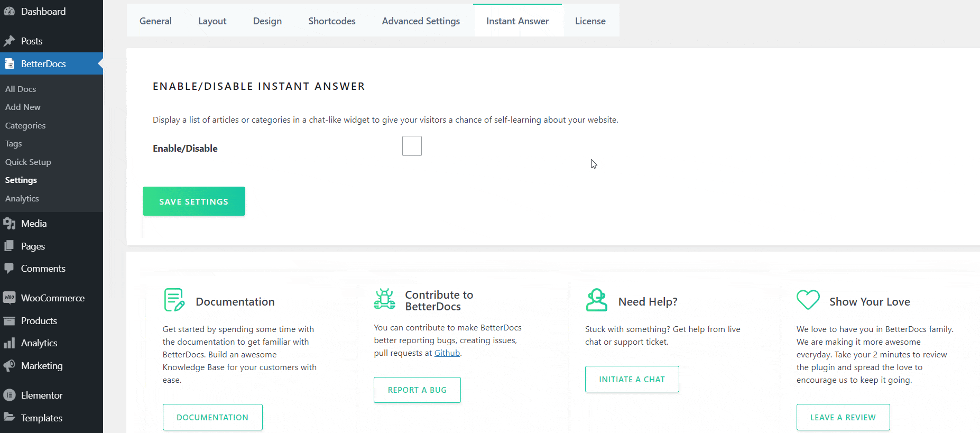980x433 pixels.
Task: Expand the Products sidebar menu
Action: [39, 320]
